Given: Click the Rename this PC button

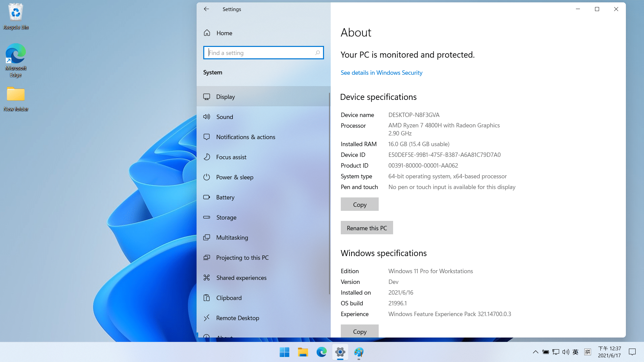Looking at the screenshot, I should click(x=367, y=228).
